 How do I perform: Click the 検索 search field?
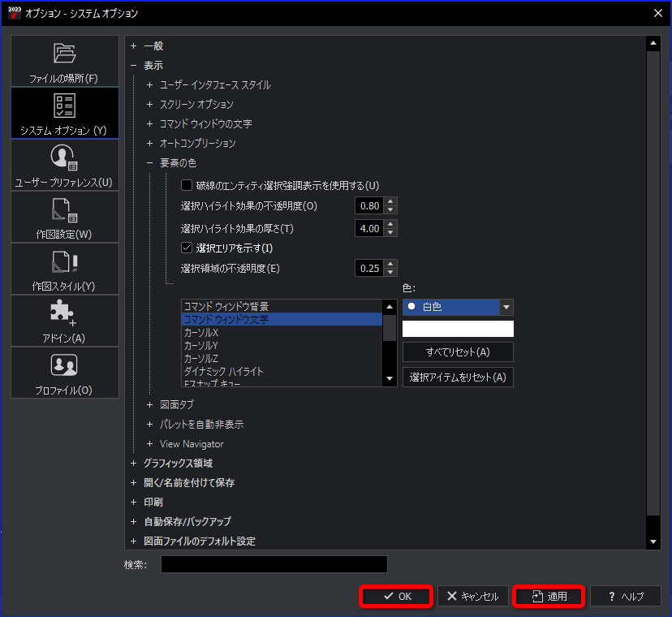click(274, 564)
